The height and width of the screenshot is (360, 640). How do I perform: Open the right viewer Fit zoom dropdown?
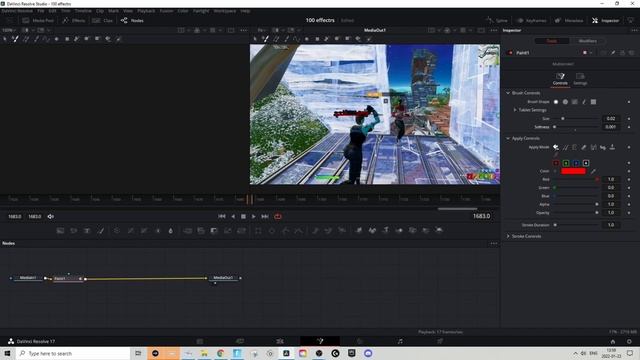tap(262, 30)
